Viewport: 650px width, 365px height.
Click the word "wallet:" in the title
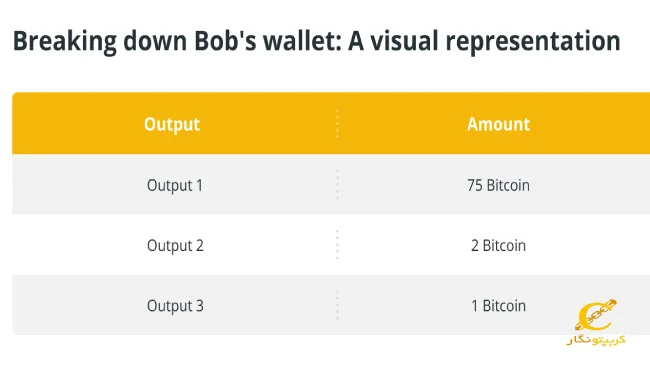click(x=303, y=41)
